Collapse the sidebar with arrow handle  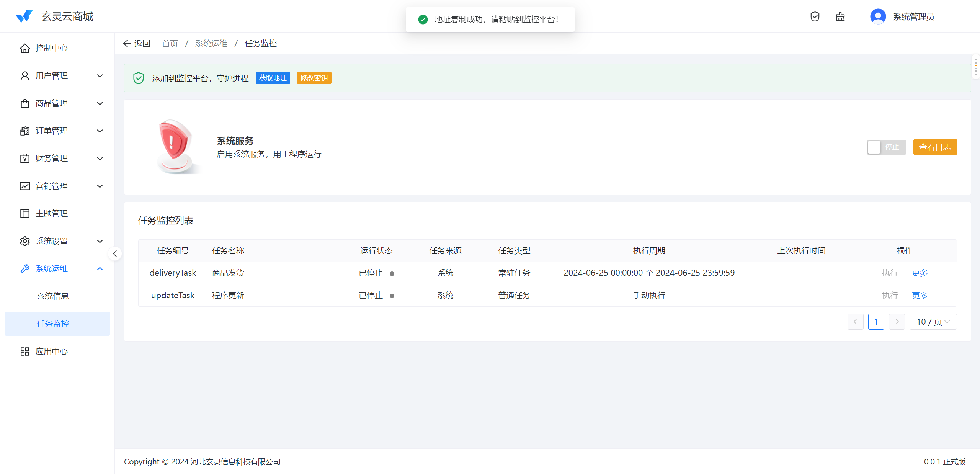tap(115, 253)
